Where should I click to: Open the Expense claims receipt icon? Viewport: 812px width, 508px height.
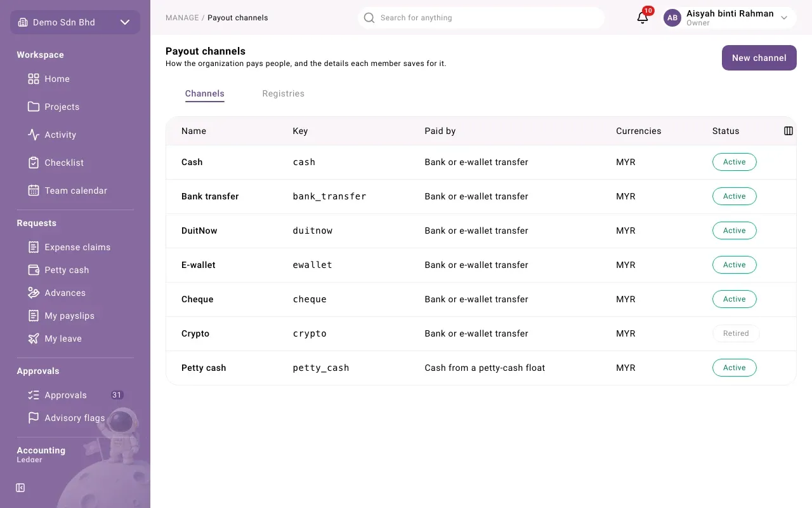[34, 247]
